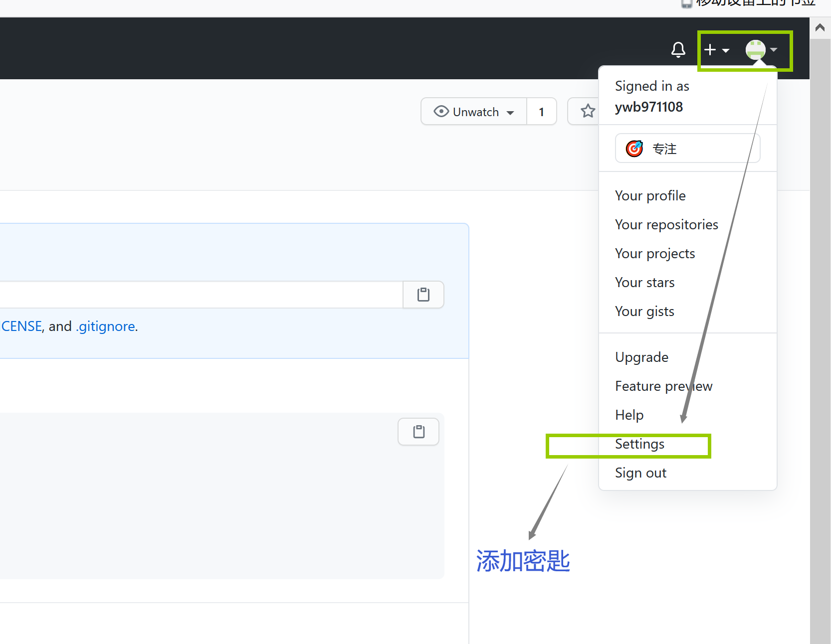Select Feature preview menu entry

tap(663, 385)
